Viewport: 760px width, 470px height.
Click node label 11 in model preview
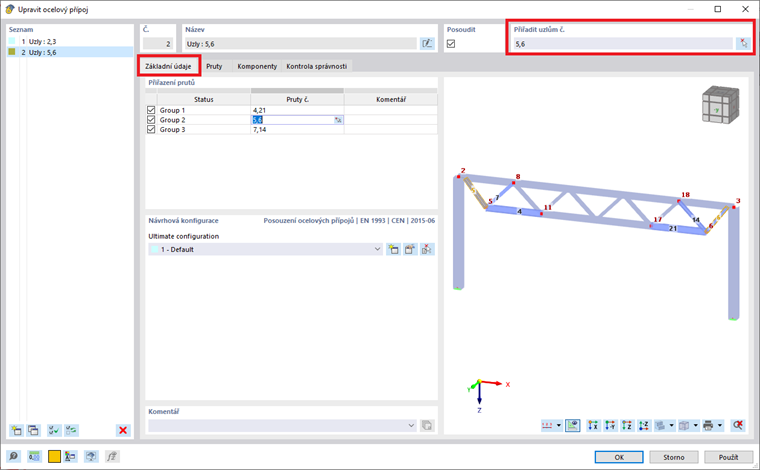point(548,207)
